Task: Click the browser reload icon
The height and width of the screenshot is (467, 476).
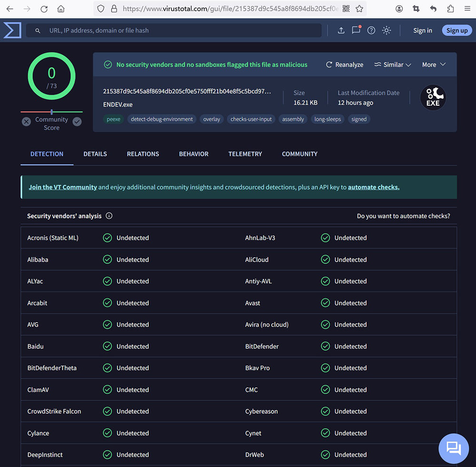Action: click(44, 9)
